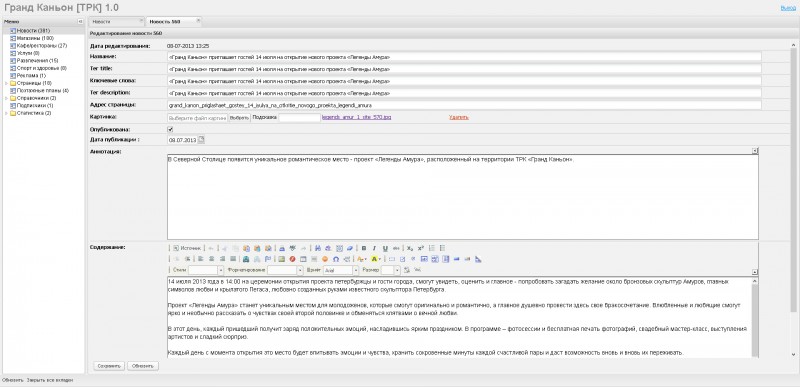800x387 pixels.
Task: Insert special character omega icon
Action: [x=336, y=259]
